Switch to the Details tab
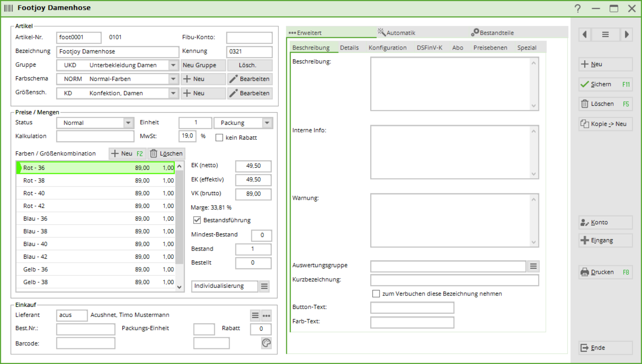642x364 pixels. click(x=349, y=48)
